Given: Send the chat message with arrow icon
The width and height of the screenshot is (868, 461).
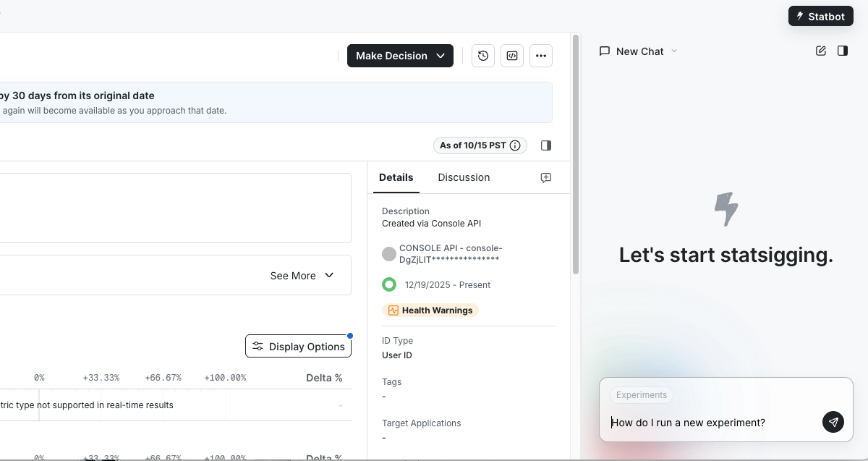Looking at the screenshot, I should tap(833, 422).
